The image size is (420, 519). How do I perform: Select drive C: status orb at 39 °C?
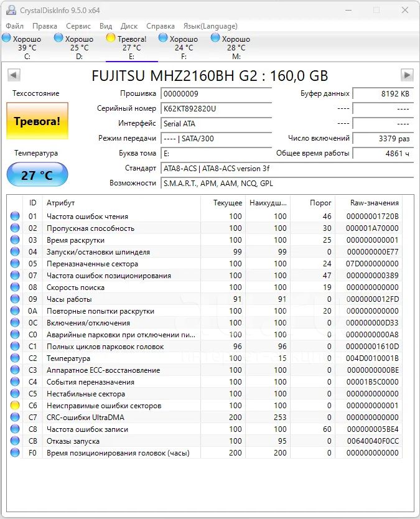(x=7, y=39)
